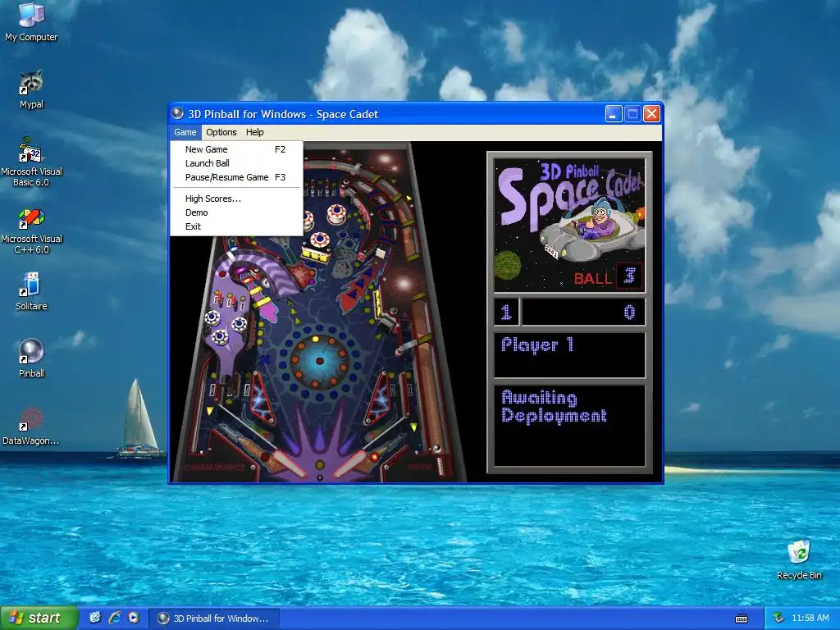Screen dimensions: 840x630
Task: Click the Awaiting Deployment message panel
Action: [x=569, y=426]
